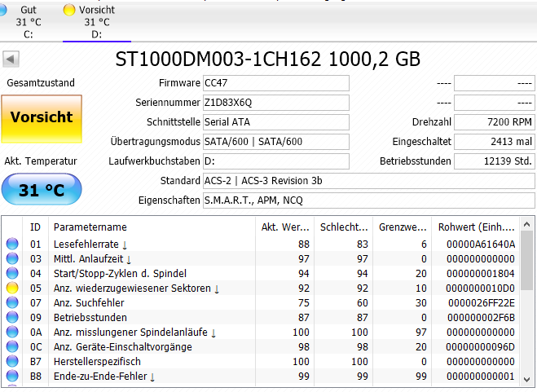Click raw value 000000002F6B

pyautogui.click(x=481, y=318)
